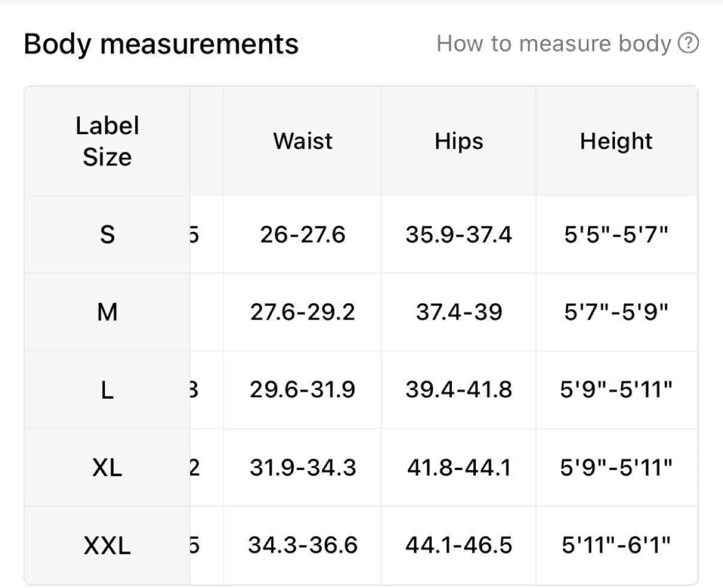Select the XL size label

tap(107, 467)
